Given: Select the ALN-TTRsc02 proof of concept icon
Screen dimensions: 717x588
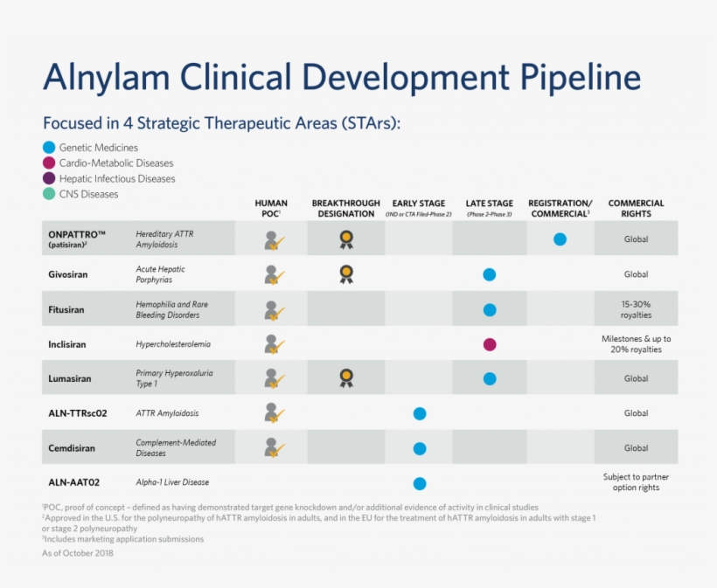Looking at the screenshot, I should click(273, 412).
